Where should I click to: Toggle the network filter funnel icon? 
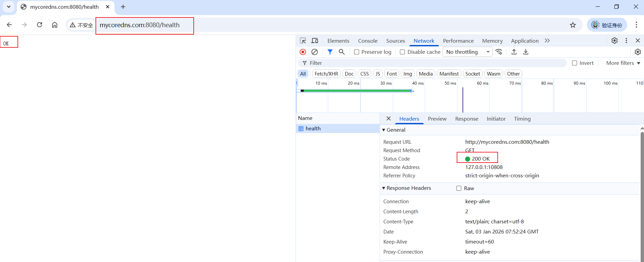[330, 52]
